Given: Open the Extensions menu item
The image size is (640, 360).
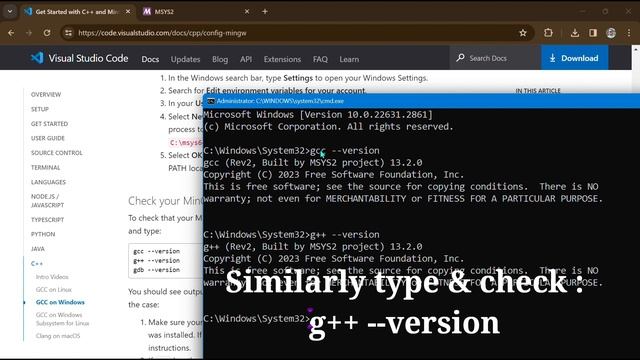Looking at the screenshot, I should tap(282, 59).
